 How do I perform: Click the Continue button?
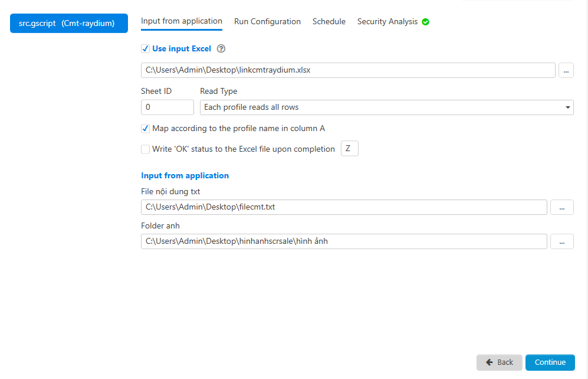[x=550, y=362]
